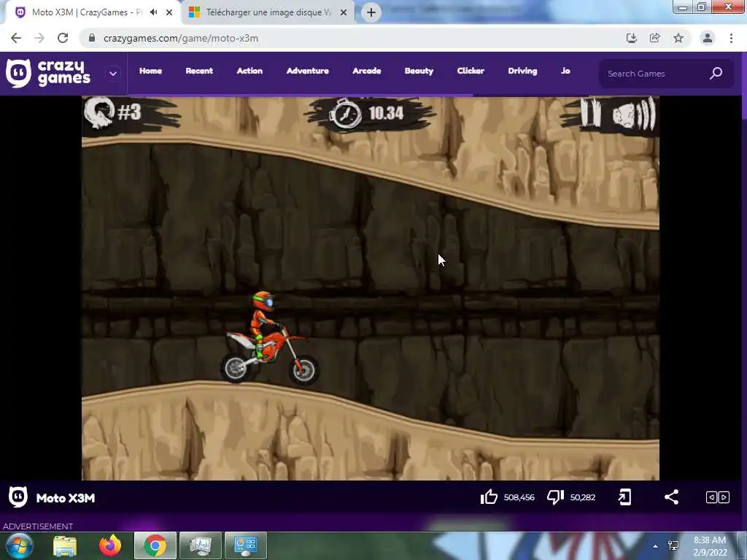Switch to the Moto X3M CrazyGames tab
747x560 pixels.
86,12
